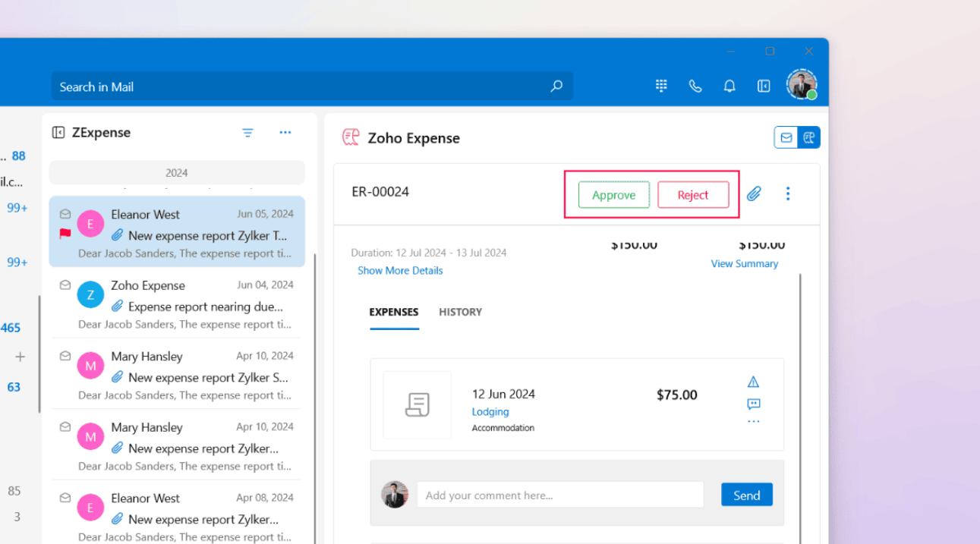The width and height of the screenshot is (980, 544).
Task: Click the phone call icon
Action: pos(695,86)
